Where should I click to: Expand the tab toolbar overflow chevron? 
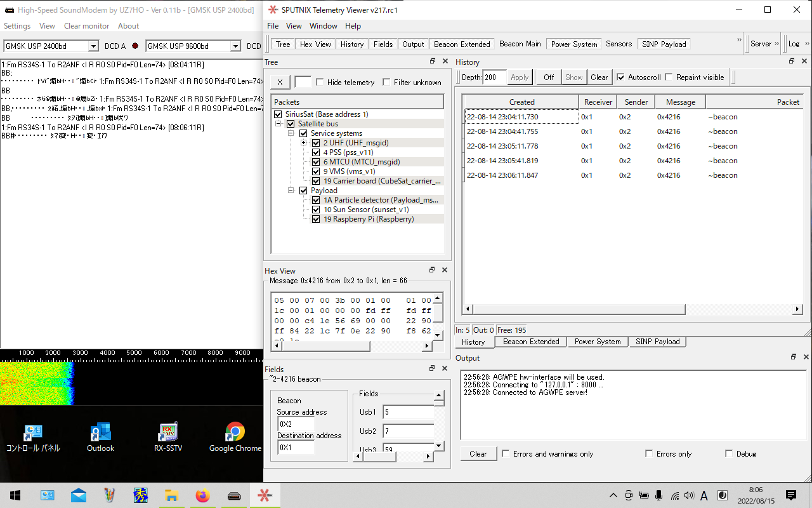[739, 39]
